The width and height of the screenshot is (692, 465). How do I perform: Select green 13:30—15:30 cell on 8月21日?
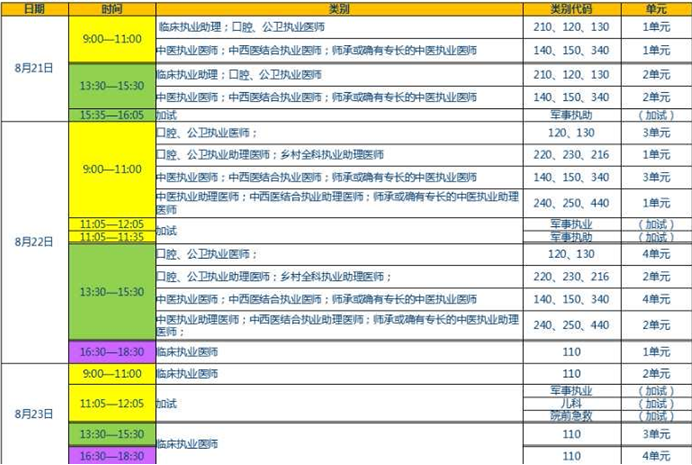pyautogui.click(x=112, y=87)
